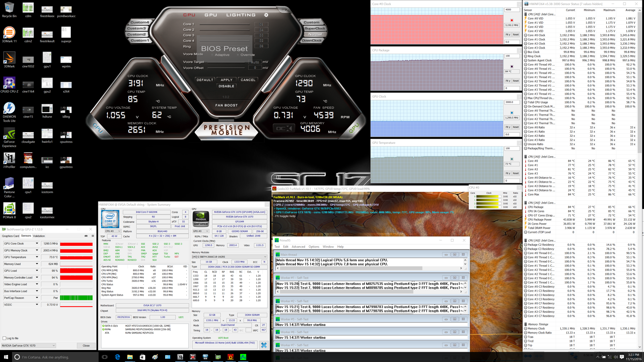The height and width of the screenshot is (362, 644).
Task: Click Close button in GPU-Z
Action: click(86, 346)
